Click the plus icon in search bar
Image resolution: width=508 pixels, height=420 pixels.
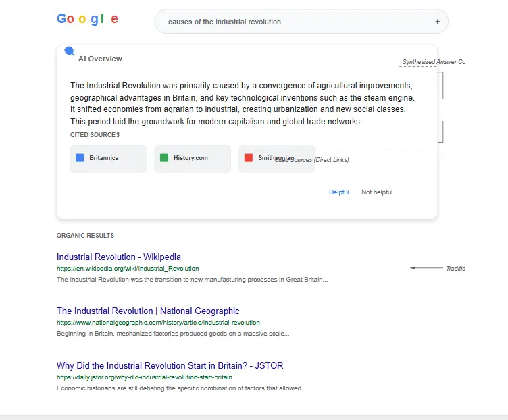tap(437, 22)
